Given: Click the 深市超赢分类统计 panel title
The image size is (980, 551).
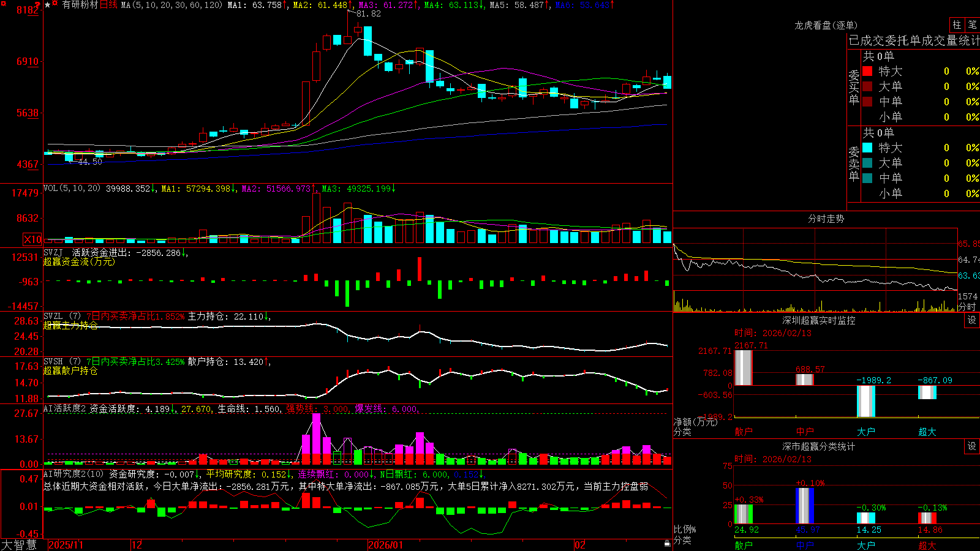Looking at the screenshot, I should [819, 446].
